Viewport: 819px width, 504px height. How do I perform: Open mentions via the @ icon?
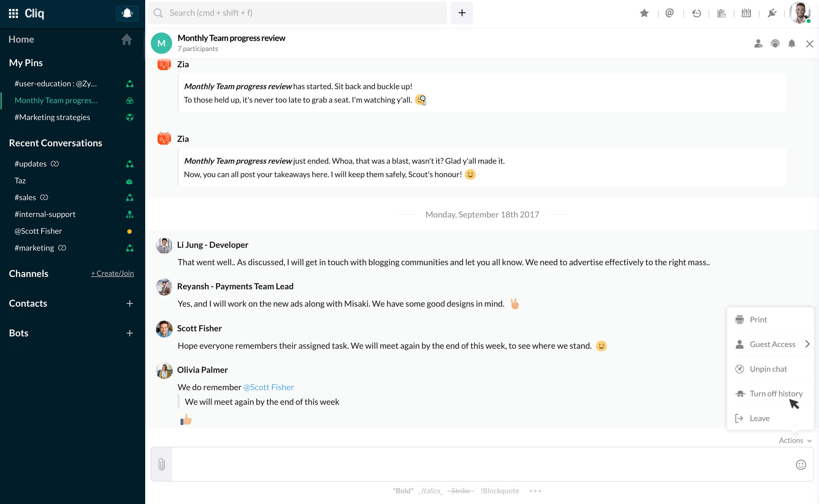[x=669, y=13]
